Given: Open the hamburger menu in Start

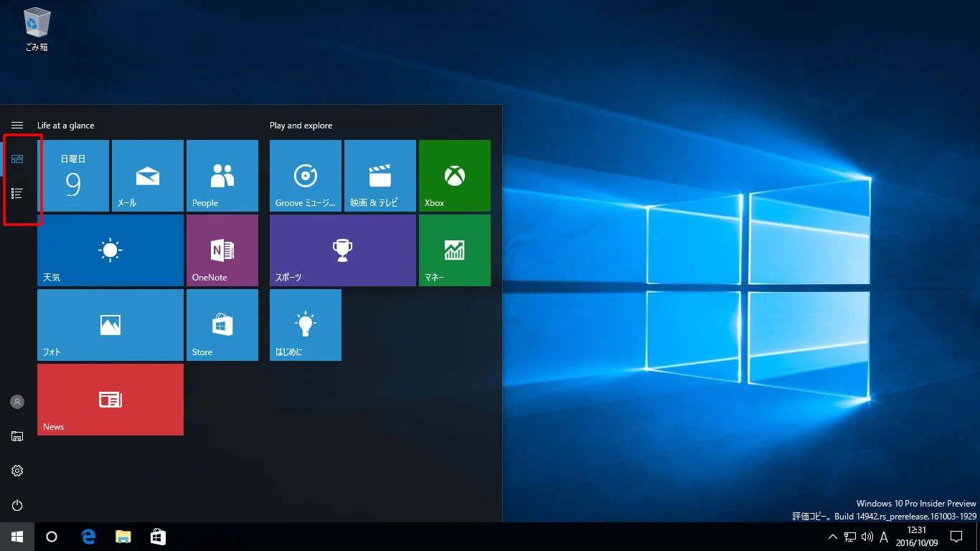Looking at the screenshot, I should coord(17,125).
